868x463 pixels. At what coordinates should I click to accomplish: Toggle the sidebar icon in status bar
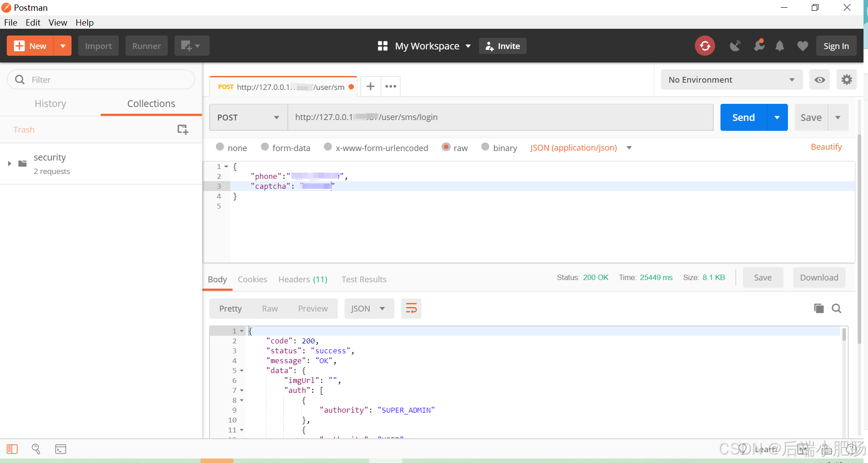pos(12,449)
